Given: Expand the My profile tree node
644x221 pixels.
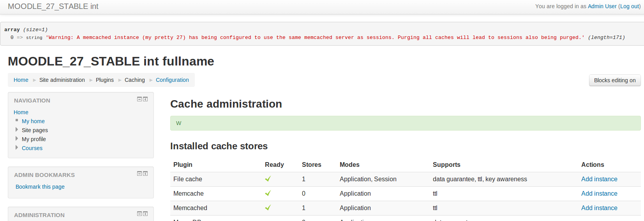Looking at the screenshot, I should (17, 139).
